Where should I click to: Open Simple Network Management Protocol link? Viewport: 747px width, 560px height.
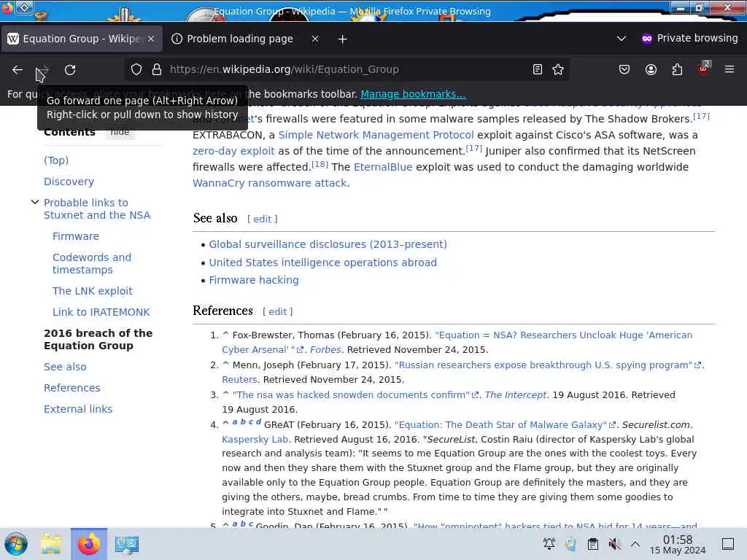[376, 135]
